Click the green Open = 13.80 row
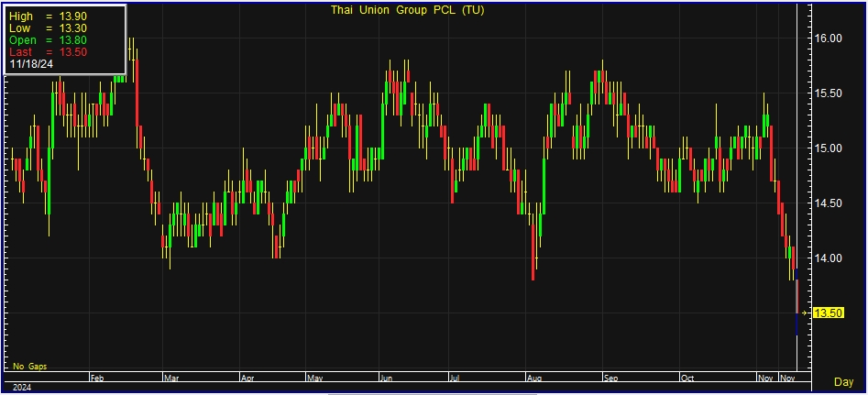The width and height of the screenshot is (868, 395). click(x=48, y=40)
